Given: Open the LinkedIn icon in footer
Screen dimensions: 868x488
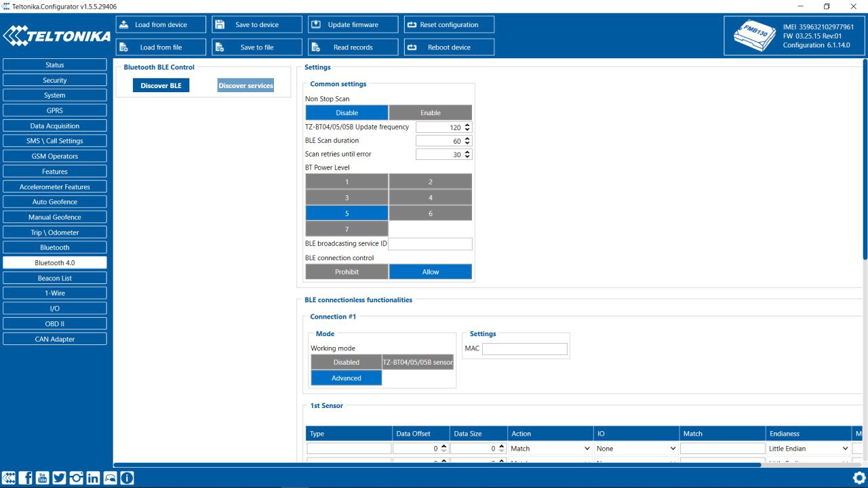Looking at the screenshot, I should (93, 478).
